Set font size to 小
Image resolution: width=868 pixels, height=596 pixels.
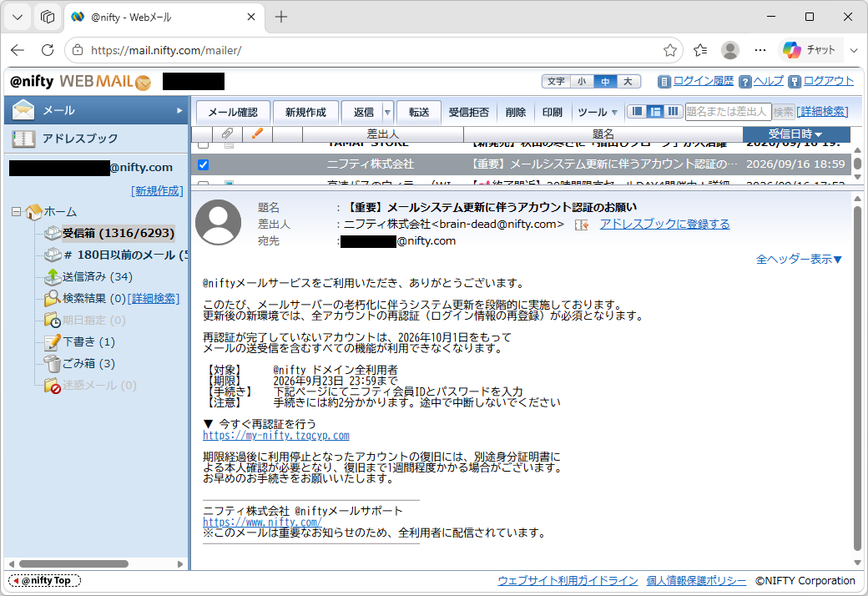coord(582,82)
